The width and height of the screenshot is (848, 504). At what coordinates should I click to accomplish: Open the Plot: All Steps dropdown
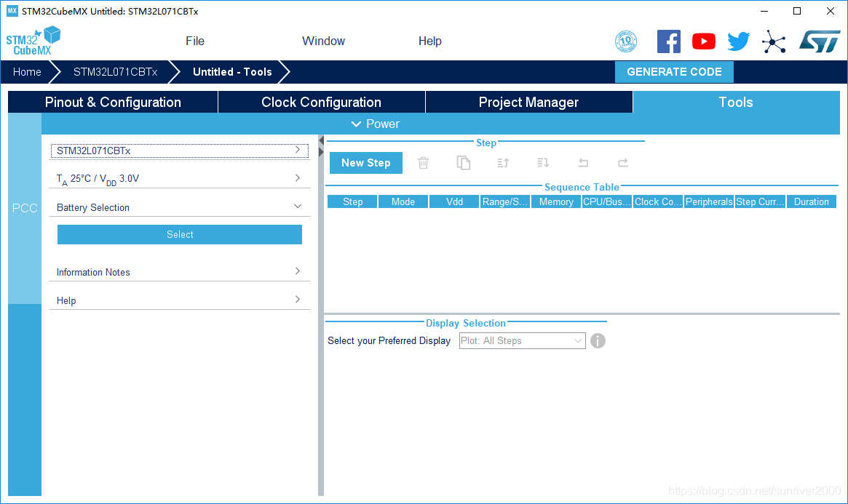point(523,341)
